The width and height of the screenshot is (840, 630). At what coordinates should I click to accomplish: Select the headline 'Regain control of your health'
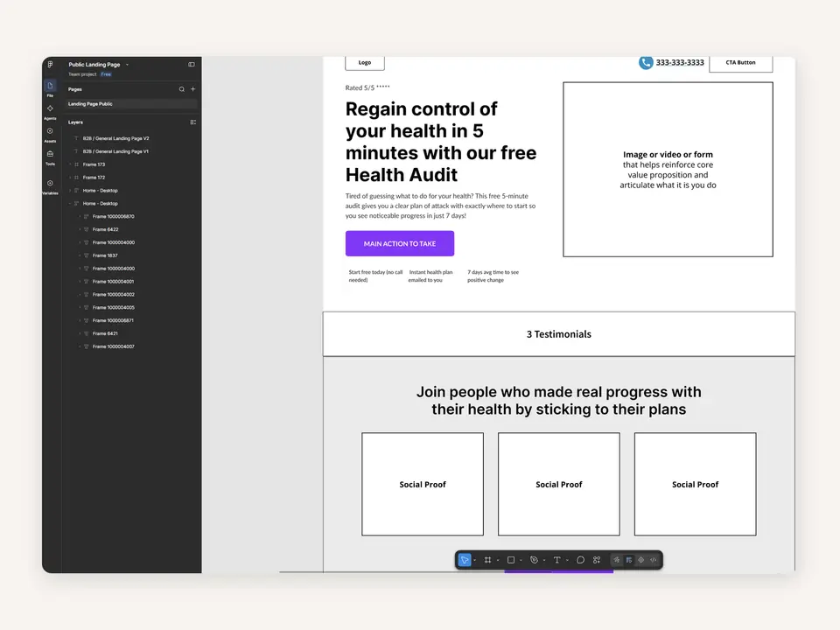441,142
